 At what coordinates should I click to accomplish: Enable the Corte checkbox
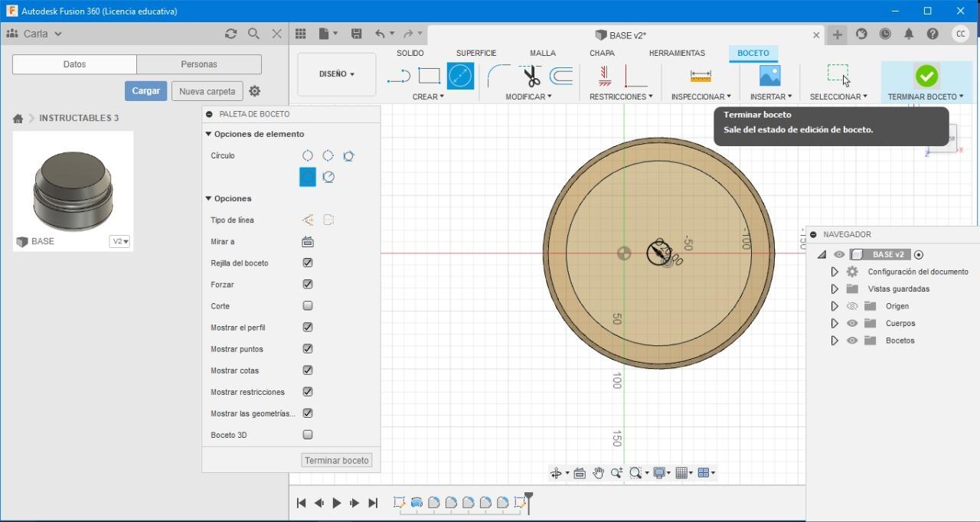(x=308, y=305)
